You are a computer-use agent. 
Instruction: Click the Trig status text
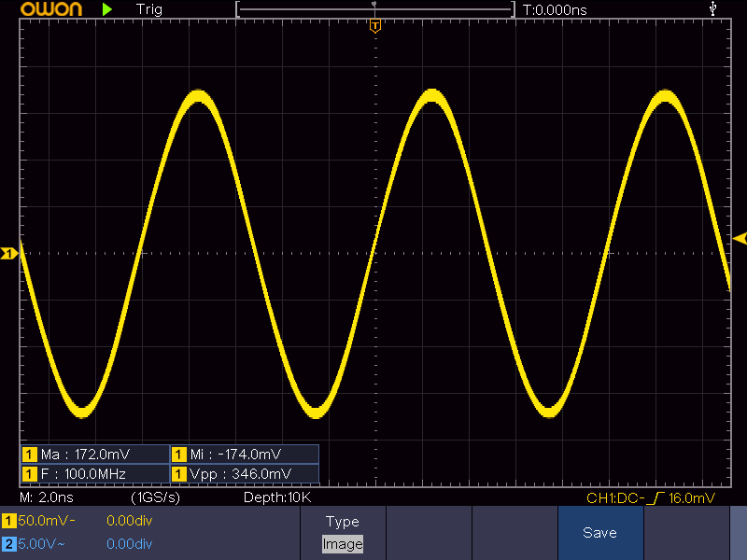(149, 9)
